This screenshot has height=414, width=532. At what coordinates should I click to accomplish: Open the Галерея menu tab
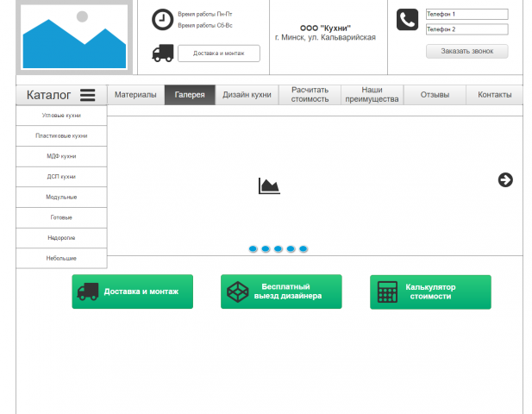(190, 95)
